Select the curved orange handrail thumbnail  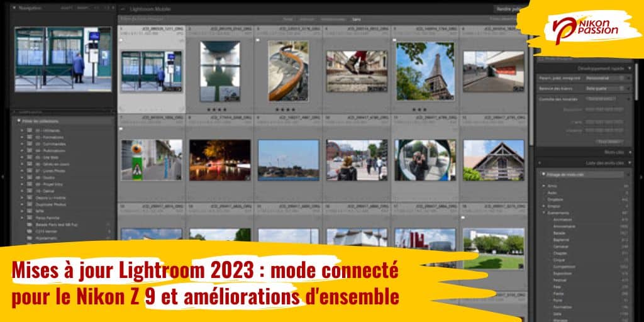[288, 70]
